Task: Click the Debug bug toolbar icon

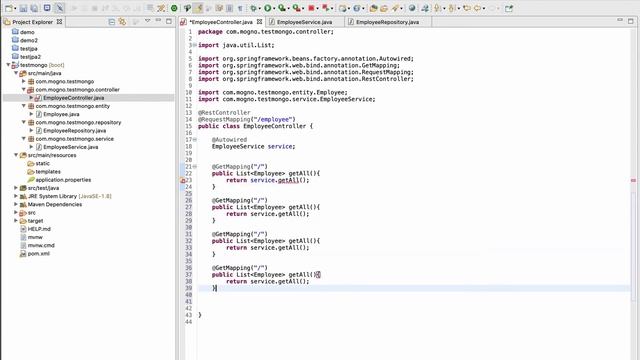Action: coord(253,8)
